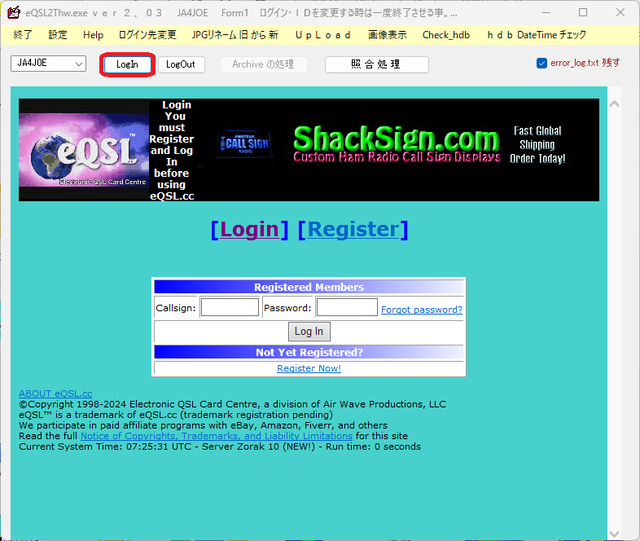Follow the [Register] heading link

click(353, 229)
